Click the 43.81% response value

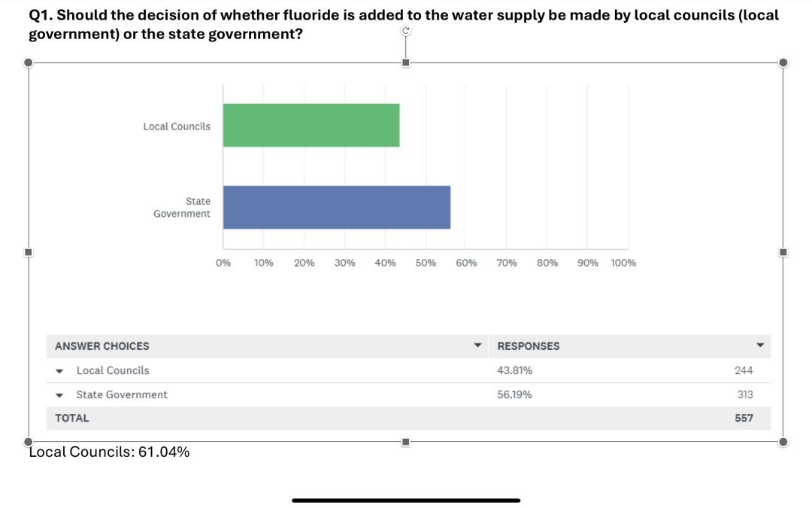click(x=514, y=370)
